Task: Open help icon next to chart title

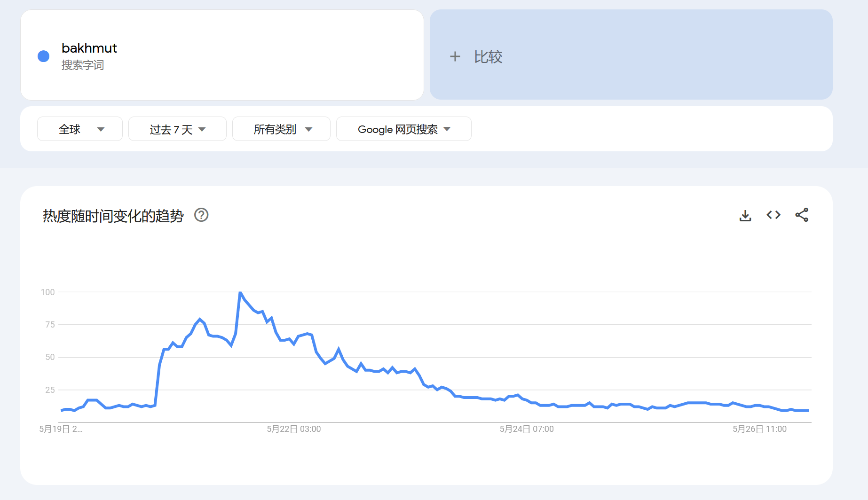Action: (x=201, y=215)
